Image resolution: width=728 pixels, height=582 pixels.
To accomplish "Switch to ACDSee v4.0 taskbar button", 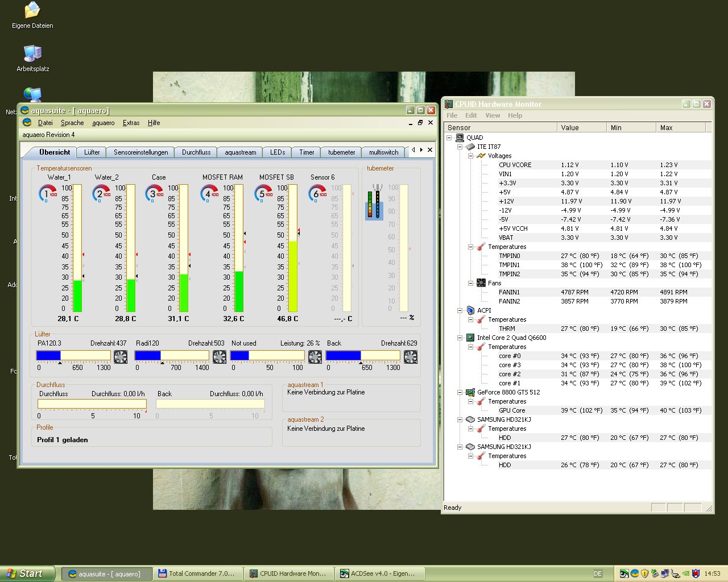I will 380,573.
